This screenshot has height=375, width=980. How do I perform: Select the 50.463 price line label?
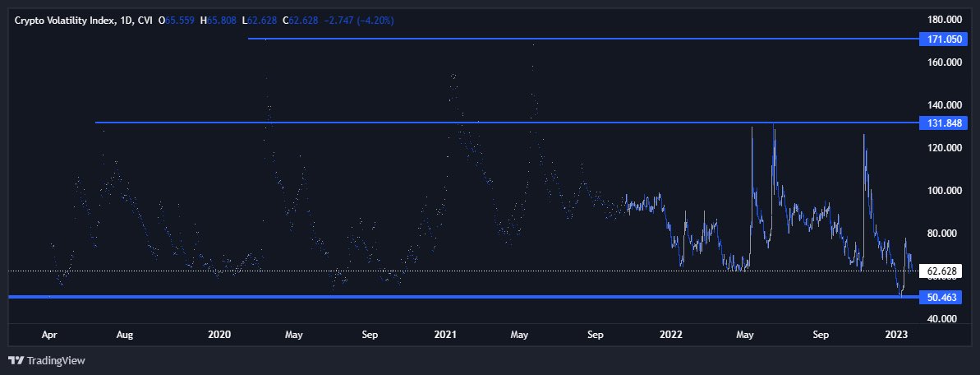942,298
